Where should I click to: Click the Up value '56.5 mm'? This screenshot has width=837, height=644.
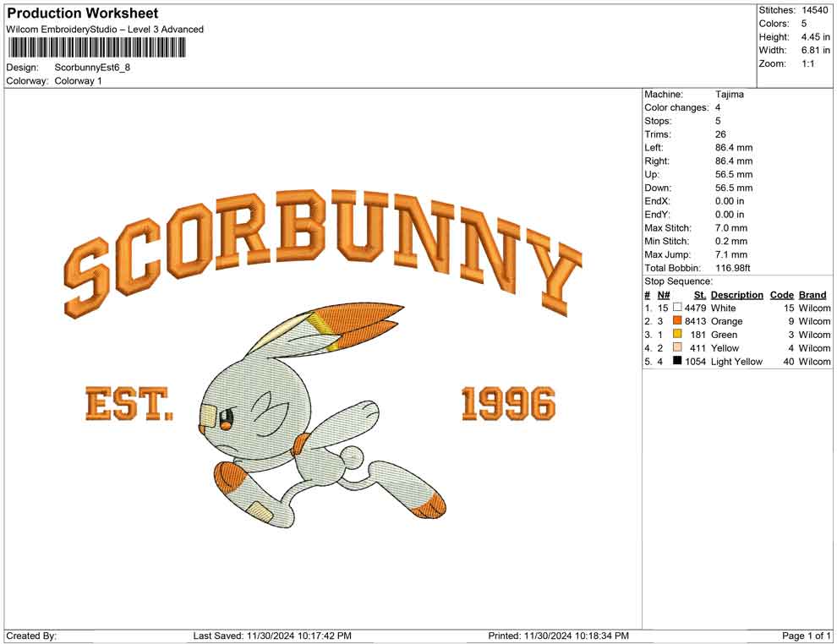[x=734, y=174]
